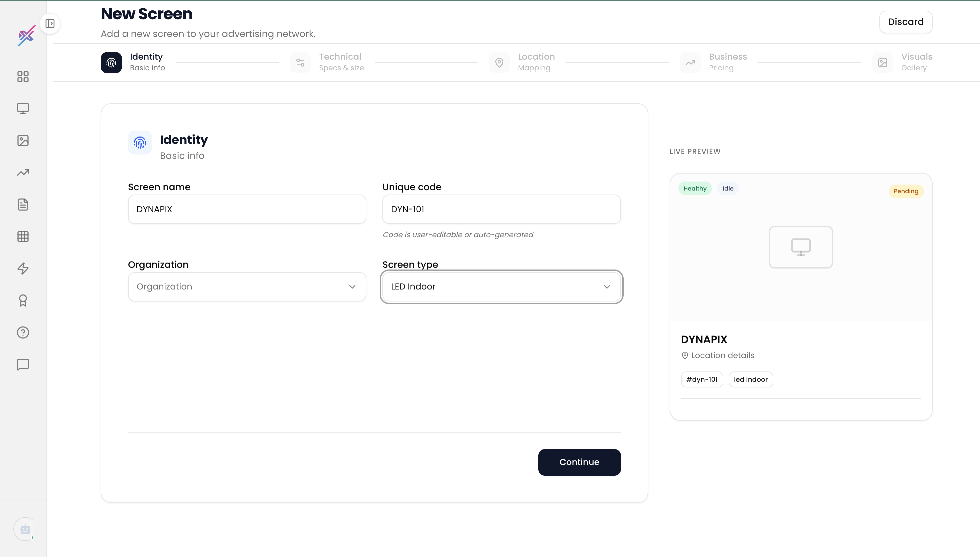Viewport: 980px width, 557px height.
Task: Click the Business step trend icon
Action: pyautogui.click(x=690, y=62)
